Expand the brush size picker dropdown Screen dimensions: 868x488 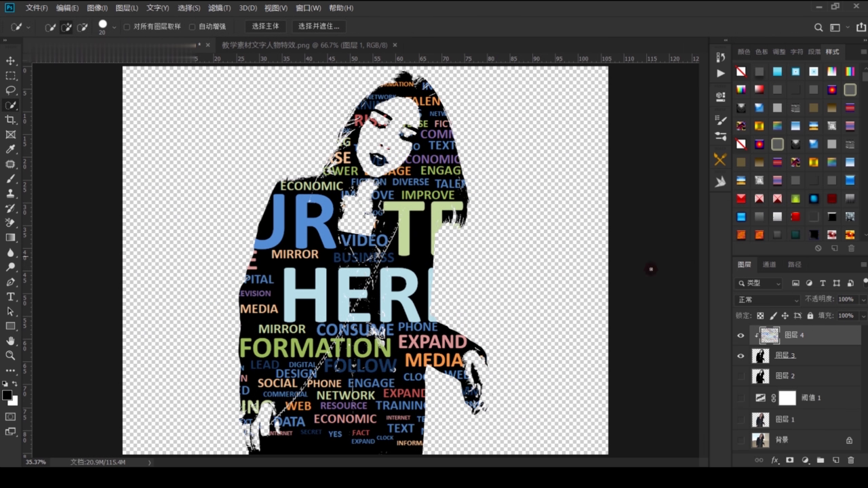coord(114,28)
